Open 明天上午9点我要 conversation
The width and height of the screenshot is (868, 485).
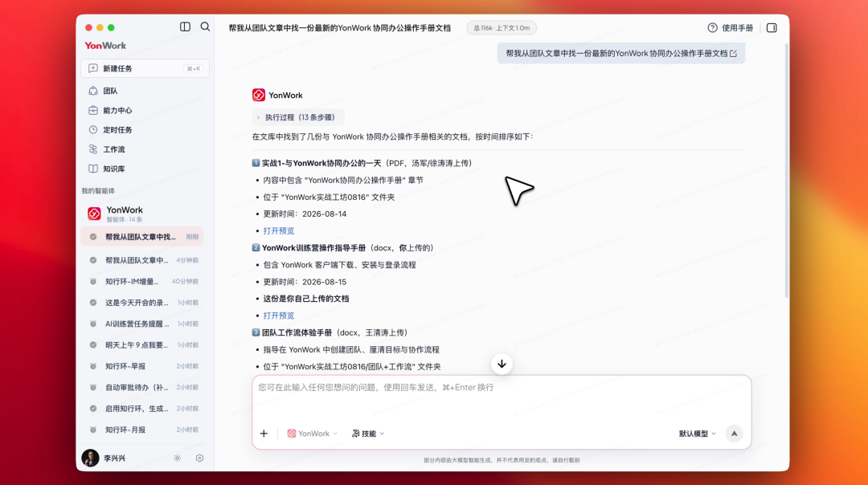point(143,345)
